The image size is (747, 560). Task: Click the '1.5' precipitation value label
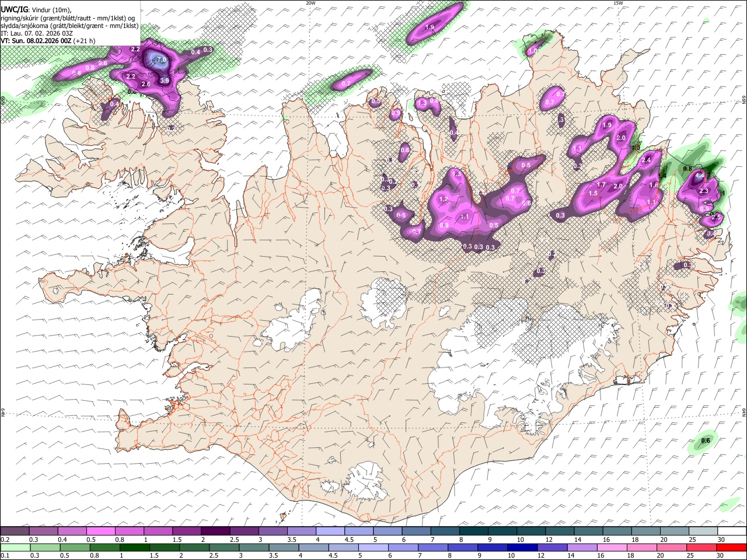(594, 193)
